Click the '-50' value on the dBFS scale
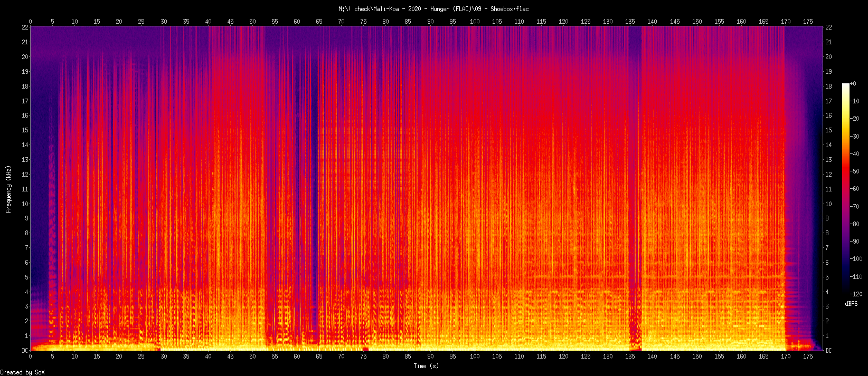868x376 pixels. point(854,171)
